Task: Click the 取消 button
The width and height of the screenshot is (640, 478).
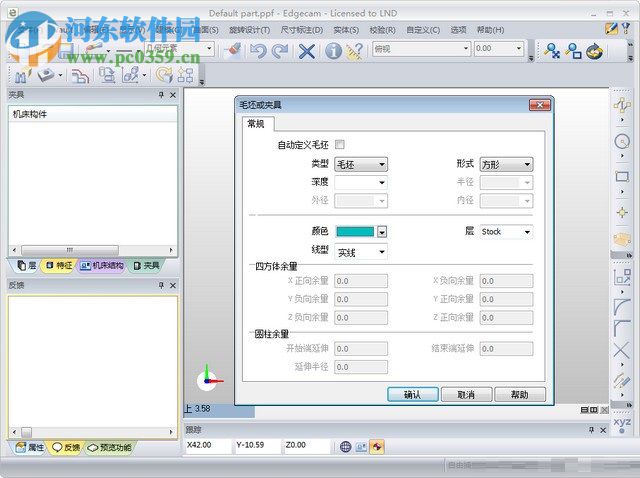Action: pos(467,394)
